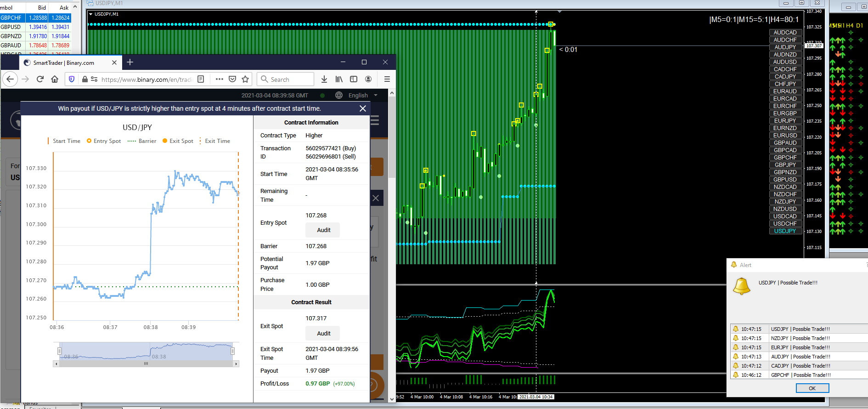The height and width of the screenshot is (409, 868).
Task: Select the NZDJPY alert row at 10:47:15
Action: tap(799, 338)
